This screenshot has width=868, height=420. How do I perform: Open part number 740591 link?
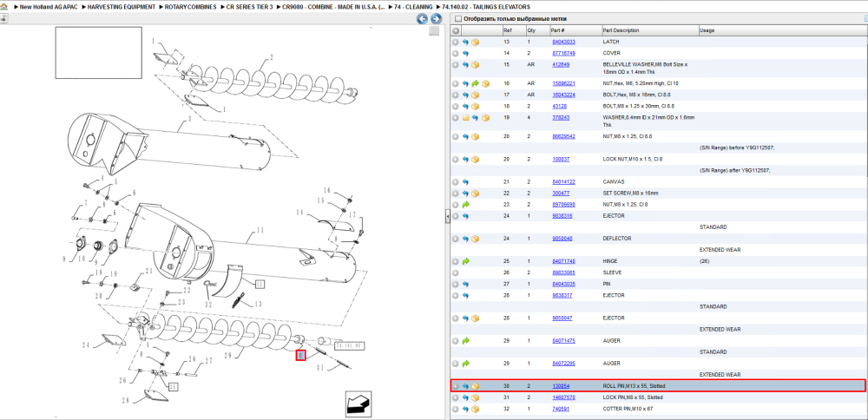[x=561, y=409]
